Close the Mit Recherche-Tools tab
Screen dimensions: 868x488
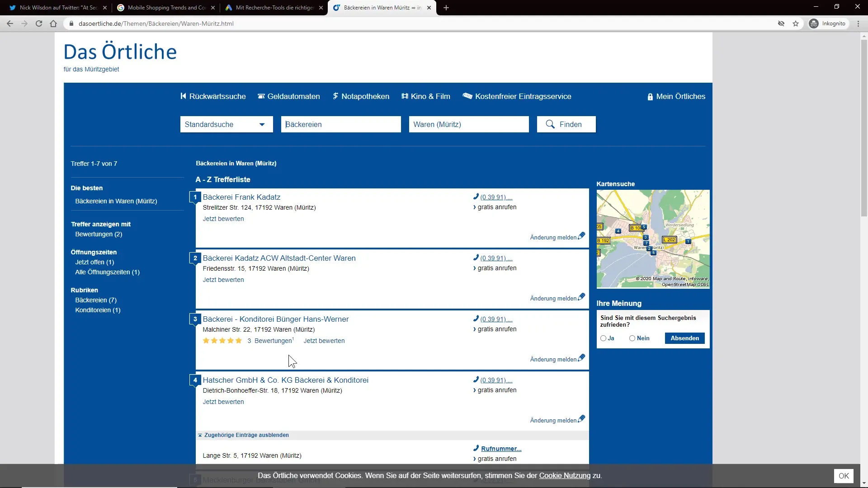[321, 8]
